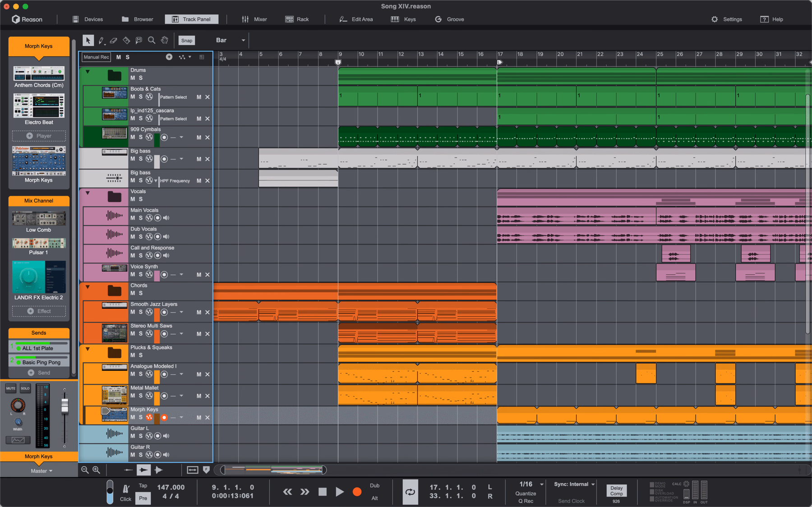
Task: Collapse the Drums folder track
Action: (88, 71)
